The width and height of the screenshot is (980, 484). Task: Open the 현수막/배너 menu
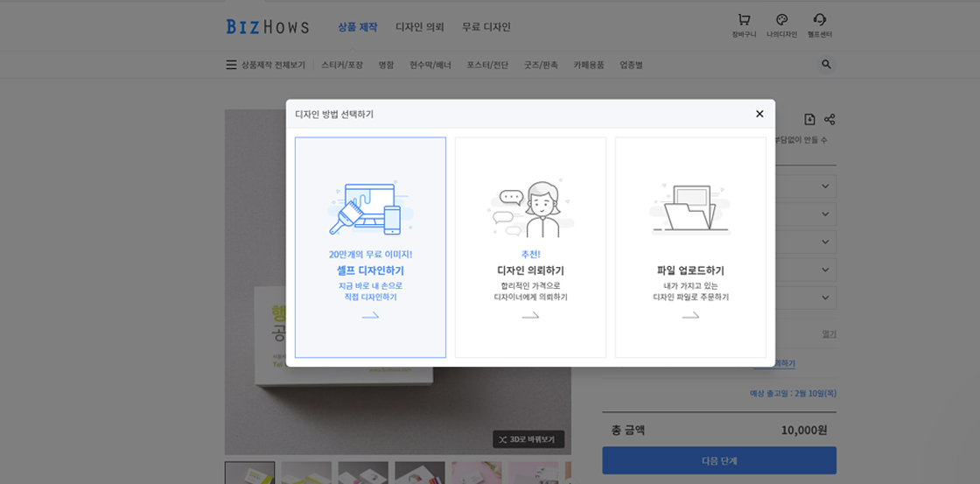[x=430, y=65]
